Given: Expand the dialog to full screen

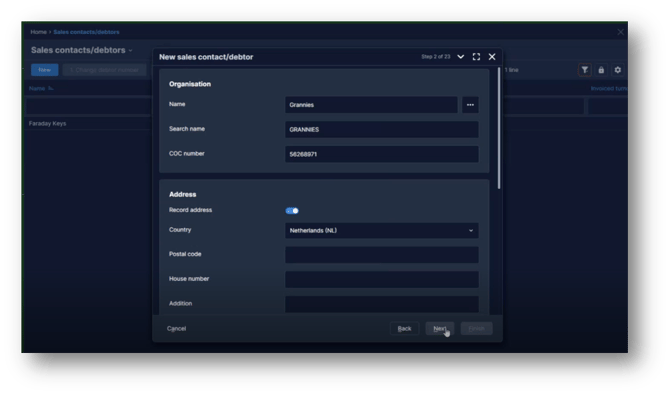Looking at the screenshot, I should 476,57.
